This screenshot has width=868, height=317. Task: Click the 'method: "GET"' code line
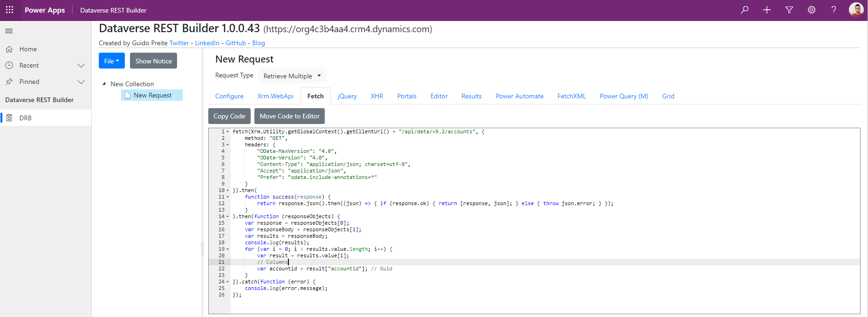pyautogui.click(x=266, y=138)
